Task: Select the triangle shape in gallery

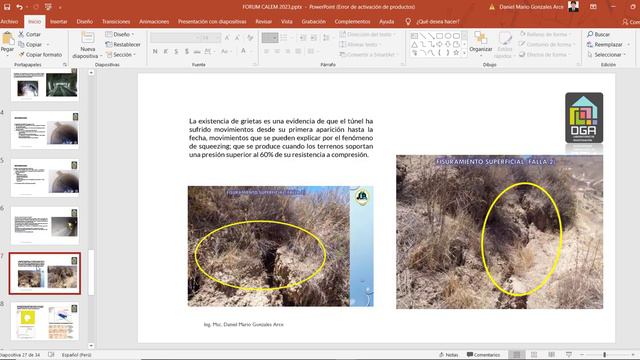Action: [x=414, y=44]
